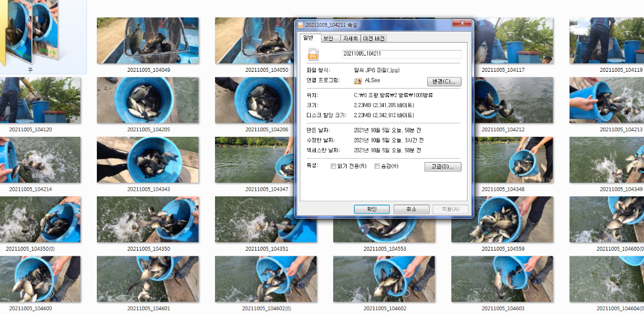Screen dimensions: 644x314
Task: Switch to the 이전 버전 tab
Action: pyautogui.click(x=374, y=39)
